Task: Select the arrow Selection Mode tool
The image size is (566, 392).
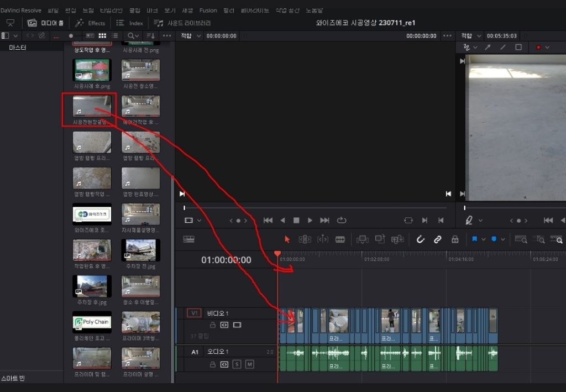Action: tap(287, 239)
